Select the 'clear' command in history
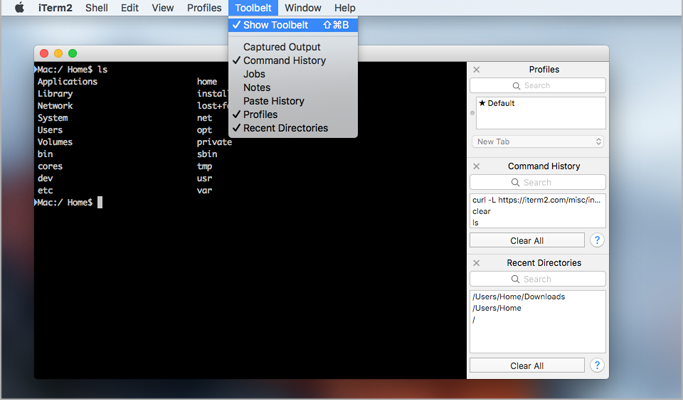The image size is (683, 400). pyautogui.click(x=538, y=211)
